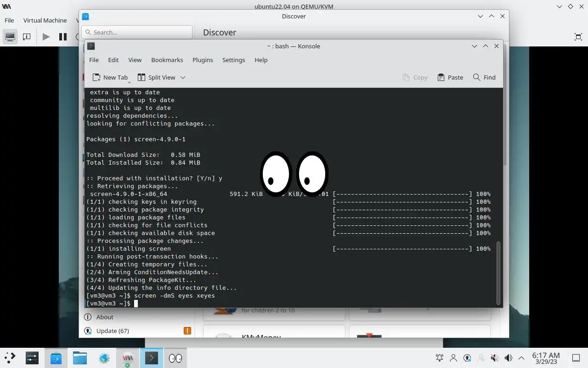Screen dimensions: 588x368
Task: Switch to Discover from taskbar icon
Action: 56,357
